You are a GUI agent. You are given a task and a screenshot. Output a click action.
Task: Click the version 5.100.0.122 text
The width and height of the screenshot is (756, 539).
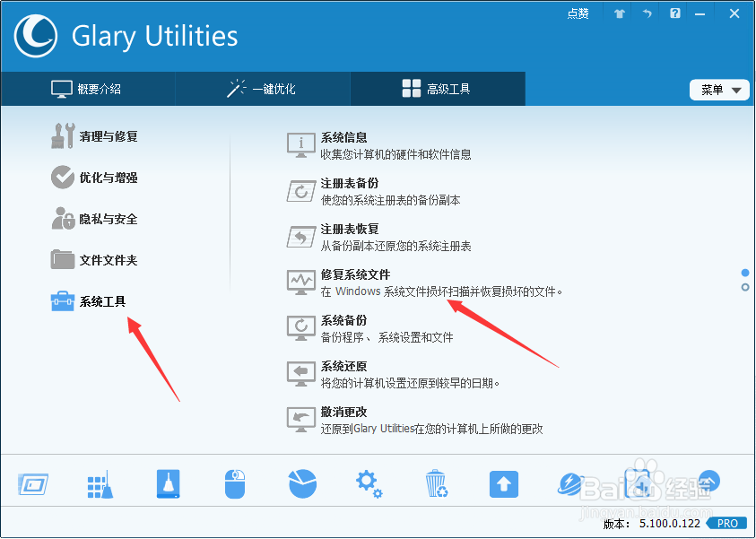[x=669, y=524]
